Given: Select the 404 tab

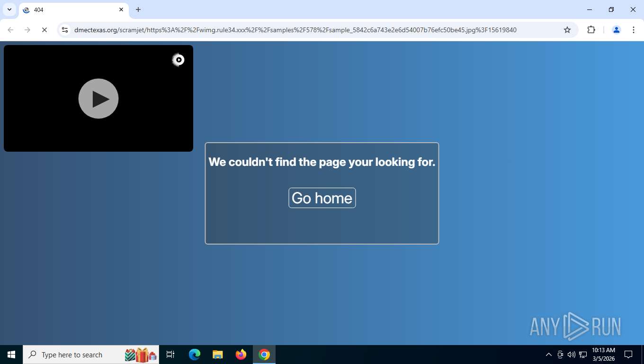Looking at the screenshot, I should (73, 10).
